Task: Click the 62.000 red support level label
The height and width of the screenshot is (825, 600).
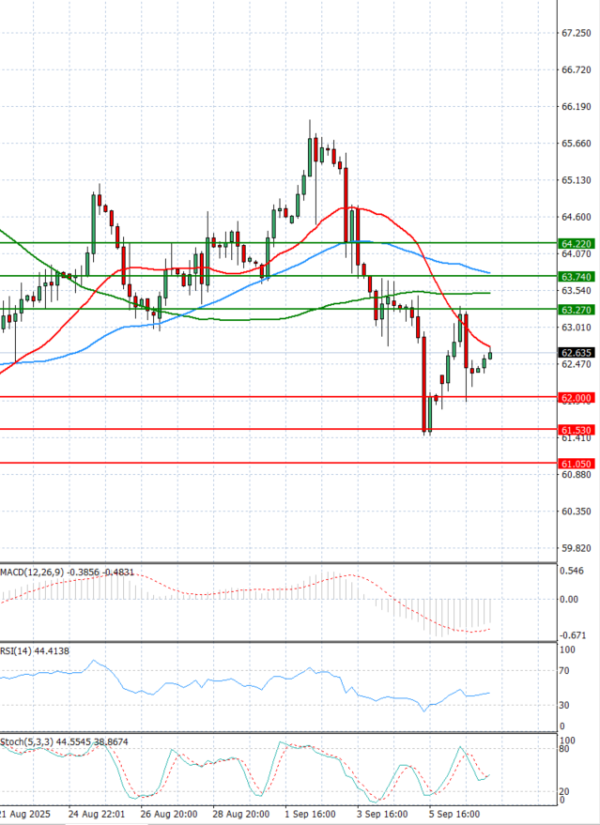Action: (577, 398)
